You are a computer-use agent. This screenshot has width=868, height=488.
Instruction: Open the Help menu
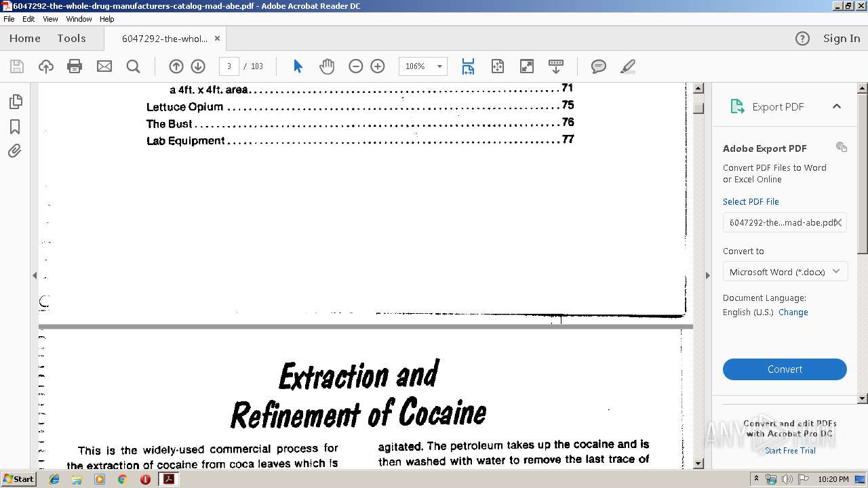[x=107, y=19]
